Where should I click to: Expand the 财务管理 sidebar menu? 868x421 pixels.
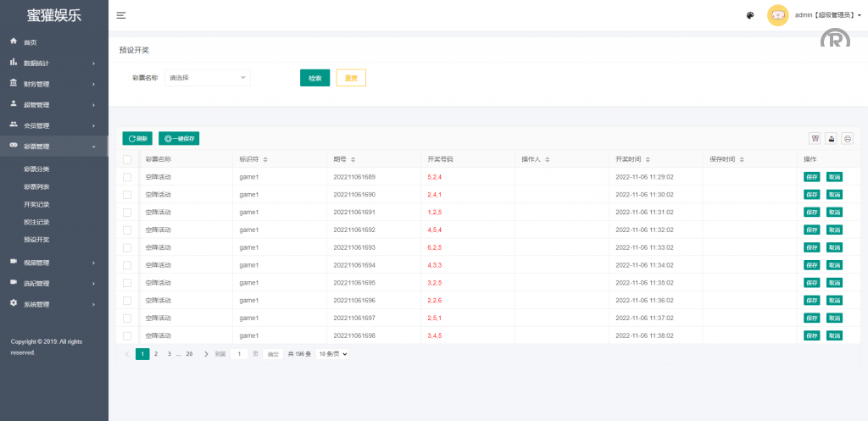[54, 84]
